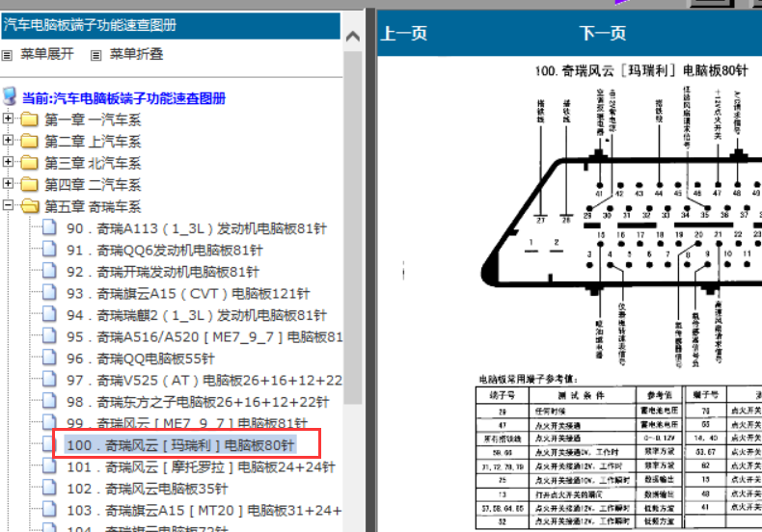This screenshot has height=532, width=762.
Task: Select the 第三章 北汽车系 chapter label
Action: point(93,163)
